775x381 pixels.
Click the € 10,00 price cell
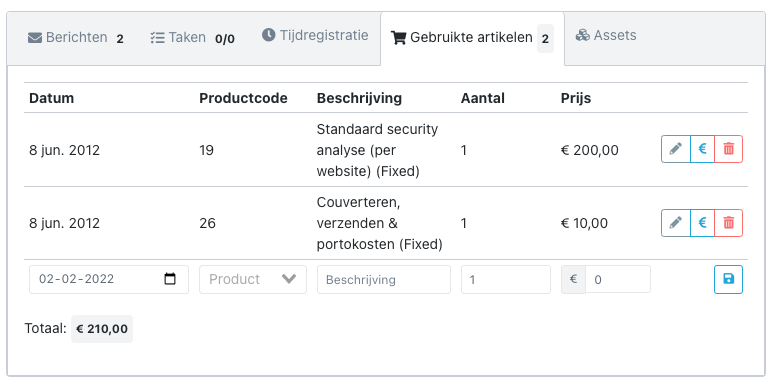[584, 223]
